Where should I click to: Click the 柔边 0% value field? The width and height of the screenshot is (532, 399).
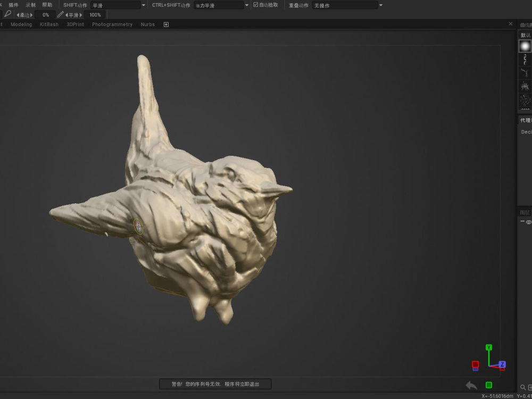[x=45, y=15]
